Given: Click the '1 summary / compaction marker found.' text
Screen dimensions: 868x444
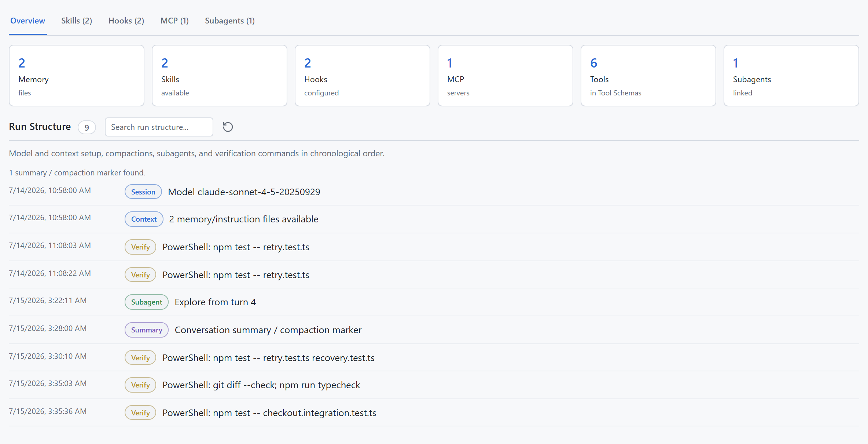Looking at the screenshot, I should 77,173.
